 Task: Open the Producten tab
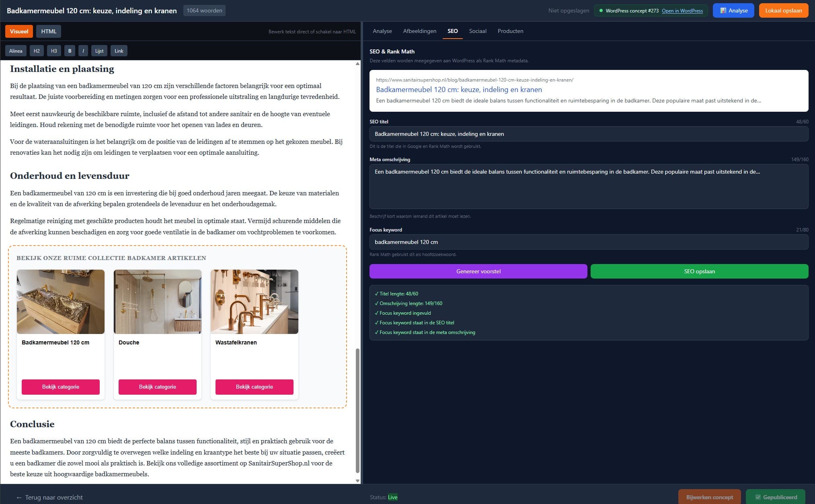(x=510, y=31)
